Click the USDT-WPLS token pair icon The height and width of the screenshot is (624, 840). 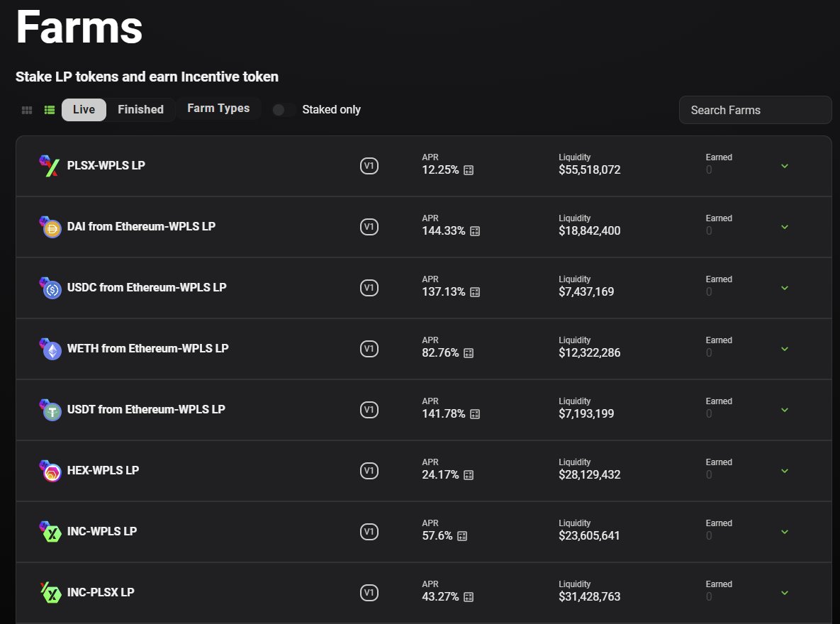click(50, 410)
